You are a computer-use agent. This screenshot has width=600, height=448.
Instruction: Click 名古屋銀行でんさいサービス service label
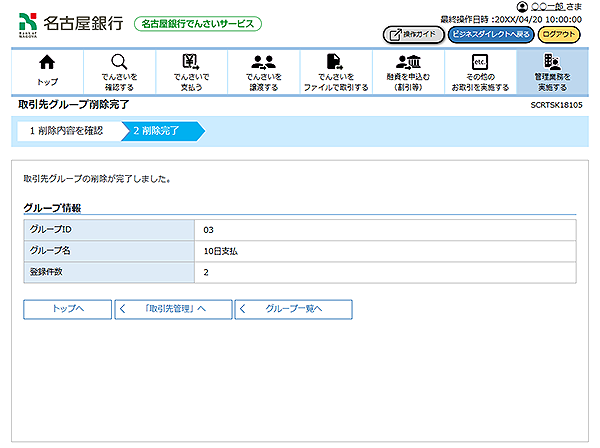197,23
